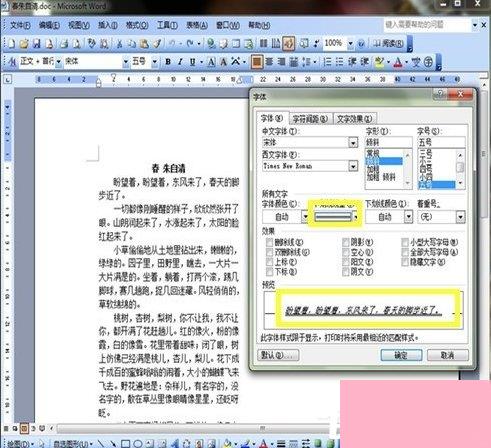Image resolution: width=491 pixels, height=448 pixels.
Task: Open the 表格(A) menu
Action: pyautogui.click(x=197, y=25)
